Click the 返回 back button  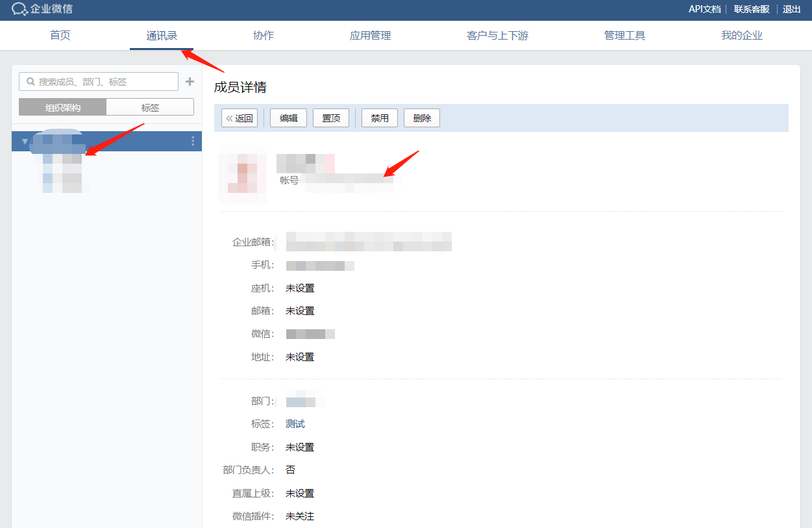coord(240,118)
